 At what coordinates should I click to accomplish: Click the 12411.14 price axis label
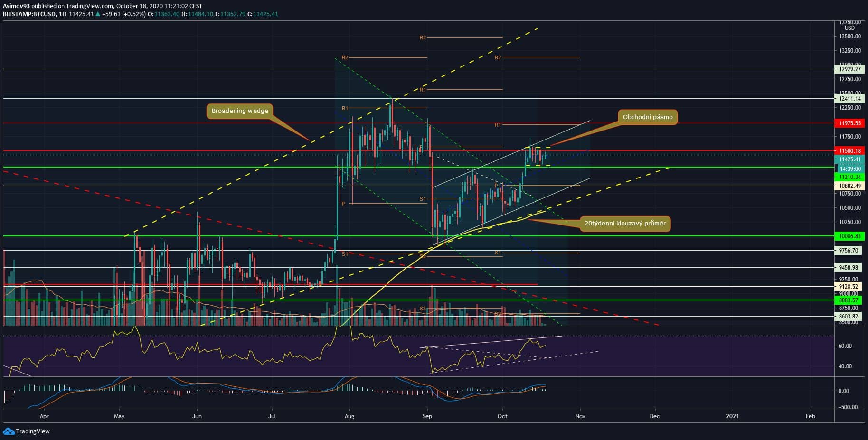pos(849,99)
